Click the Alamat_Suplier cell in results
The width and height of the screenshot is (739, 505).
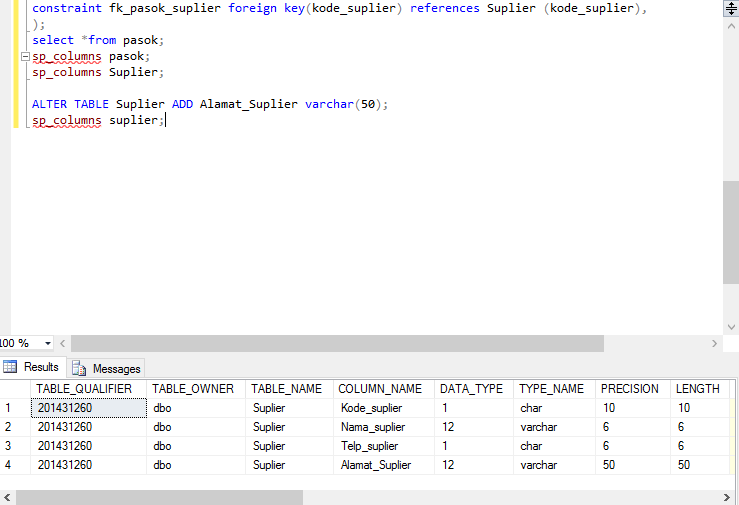pos(384,465)
